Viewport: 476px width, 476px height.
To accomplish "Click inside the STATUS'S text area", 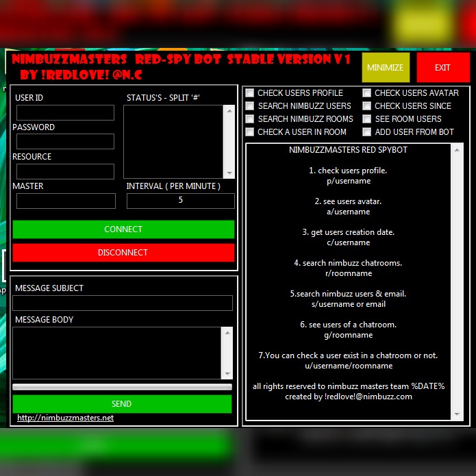I will click(173, 142).
